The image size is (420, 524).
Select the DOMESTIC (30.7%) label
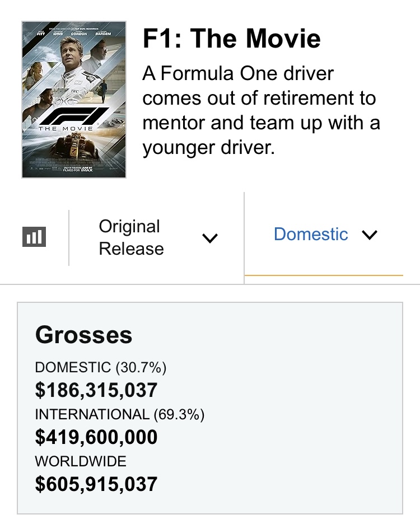click(101, 367)
